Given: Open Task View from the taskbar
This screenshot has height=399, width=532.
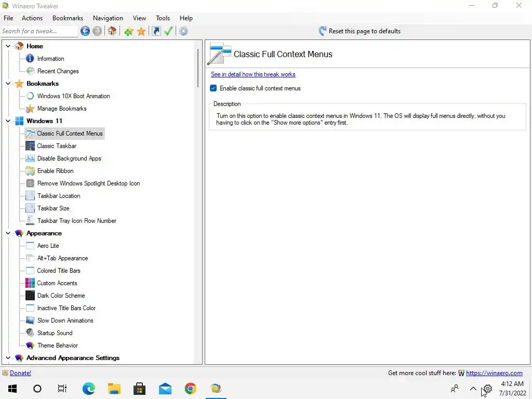Looking at the screenshot, I should (62, 389).
